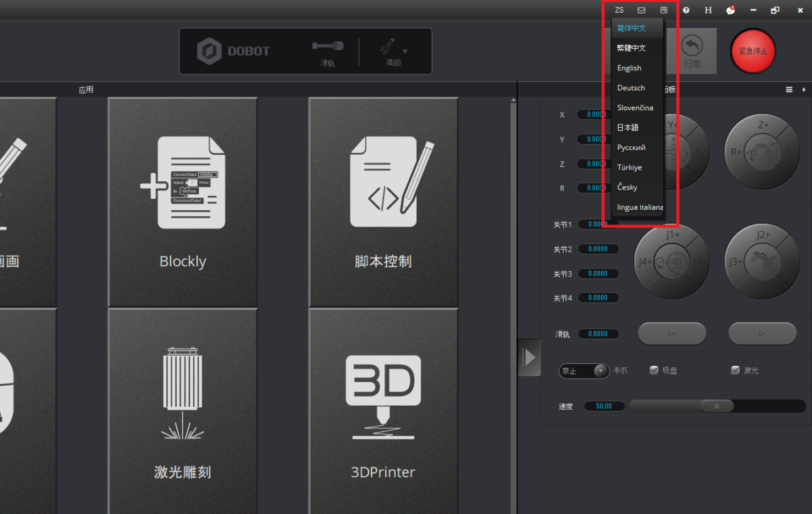
Task: Open the Blockly programming module
Action: [x=183, y=202]
